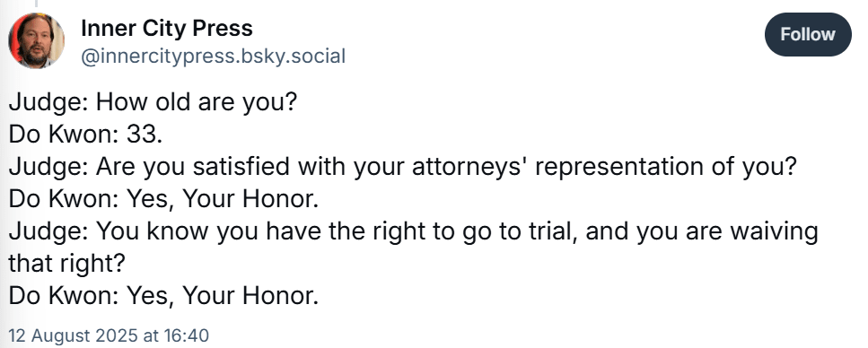868x348 pixels.
Task: Click the Inner City Press profile avatar
Action: pyautogui.click(x=36, y=41)
